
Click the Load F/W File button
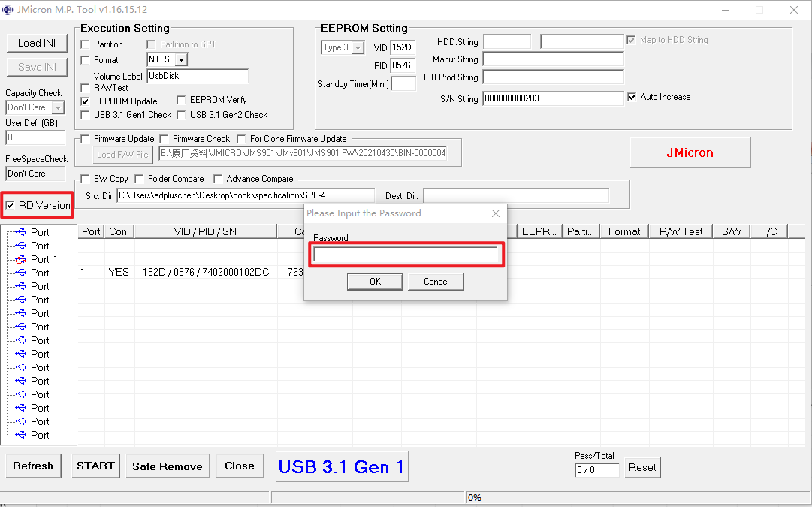122,154
